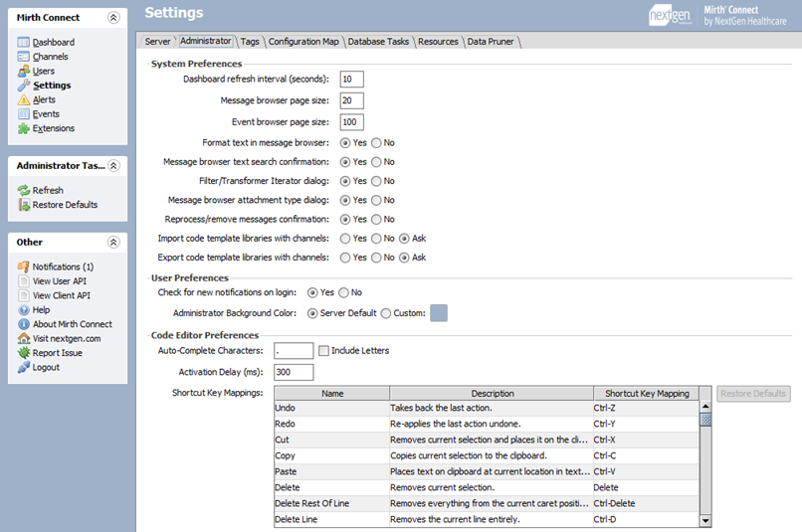Click the Restore Defaults task link
This screenshot has height=532, width=802.
pyautogui.click(x=65, y=205)
